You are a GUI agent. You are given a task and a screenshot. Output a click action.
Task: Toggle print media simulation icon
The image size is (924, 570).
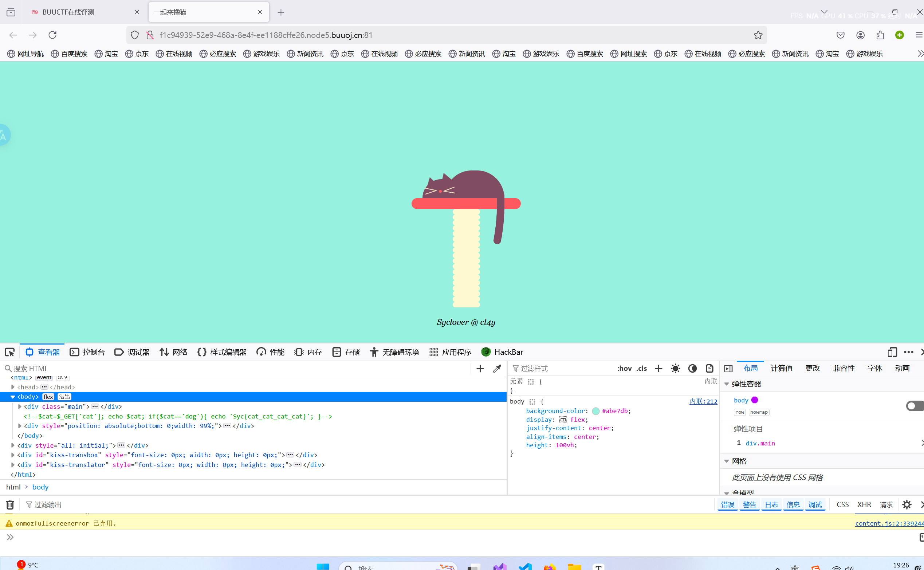point(709,369)
